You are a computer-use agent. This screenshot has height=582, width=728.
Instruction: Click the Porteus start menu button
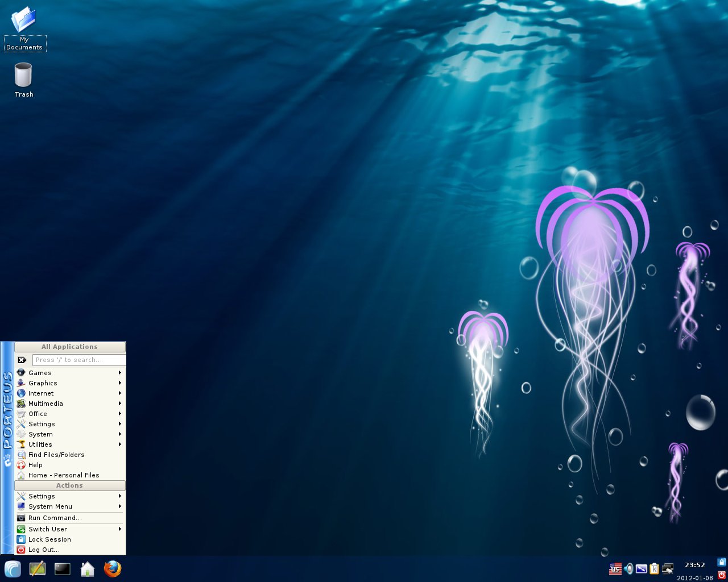[x=13, y=569]
